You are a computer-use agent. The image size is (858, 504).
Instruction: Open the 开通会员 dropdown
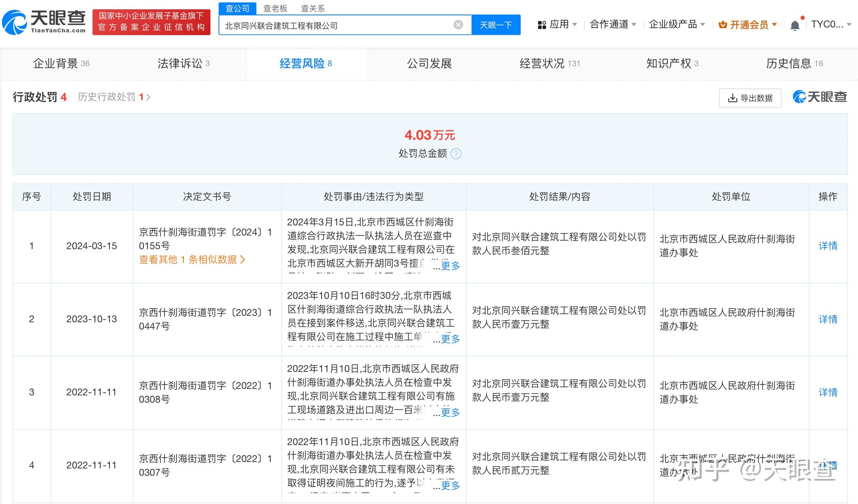748,25
